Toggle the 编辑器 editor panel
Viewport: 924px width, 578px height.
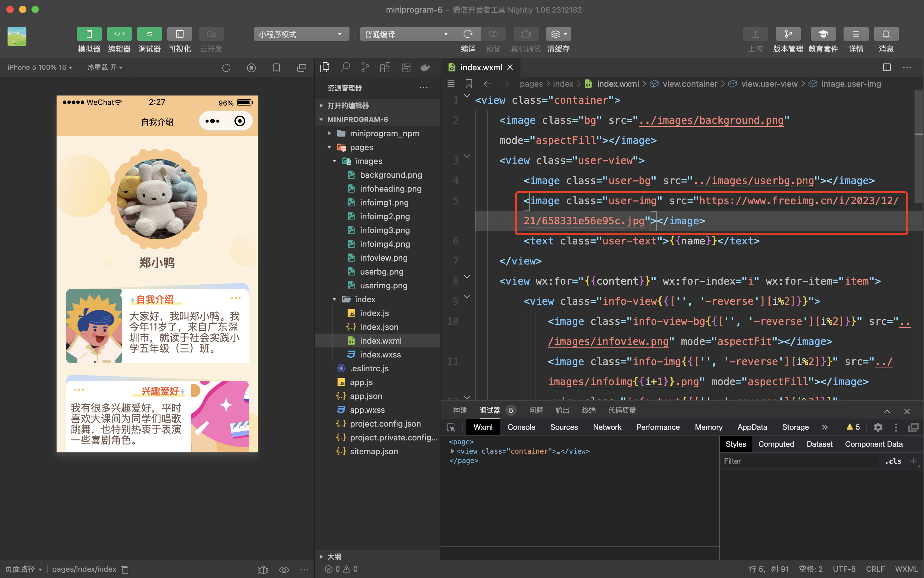(119, 34)
